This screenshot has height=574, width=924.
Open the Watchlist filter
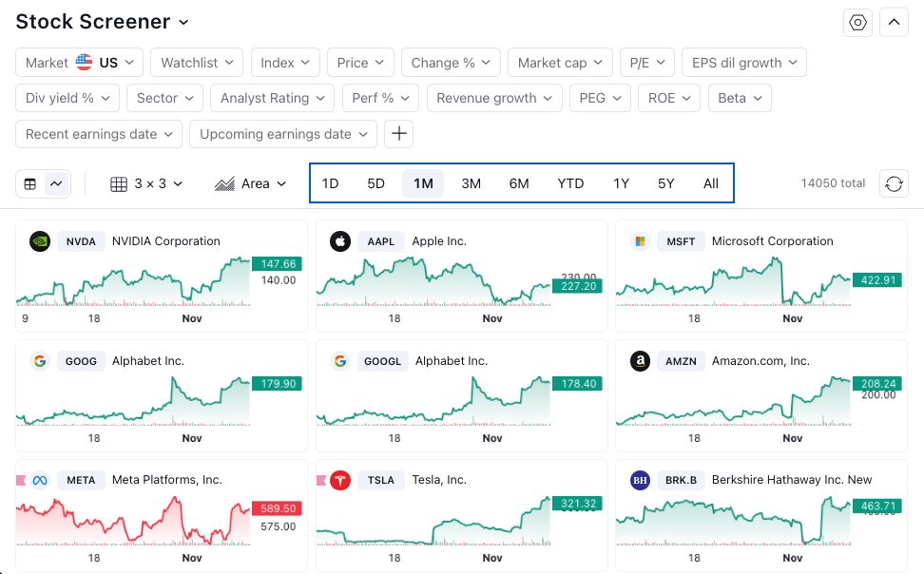(197, 63)
